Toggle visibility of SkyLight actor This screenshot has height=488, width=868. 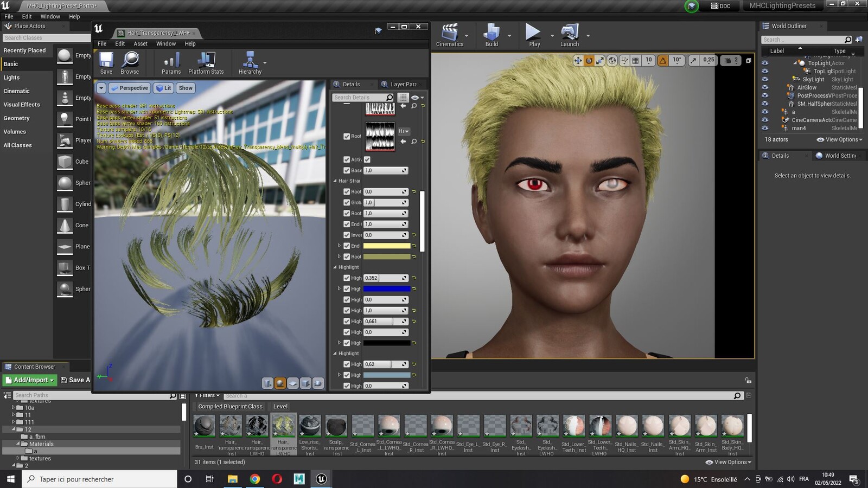(765, 79)
